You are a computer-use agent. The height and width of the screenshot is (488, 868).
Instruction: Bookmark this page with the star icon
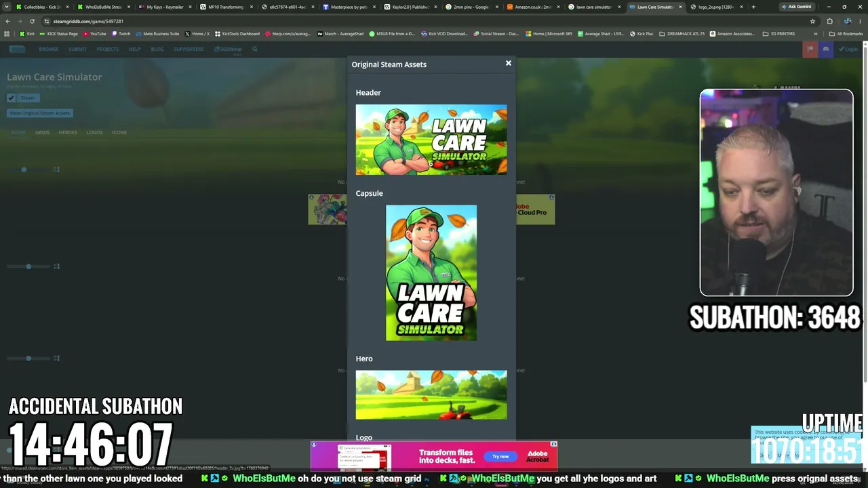click(812, 21)
